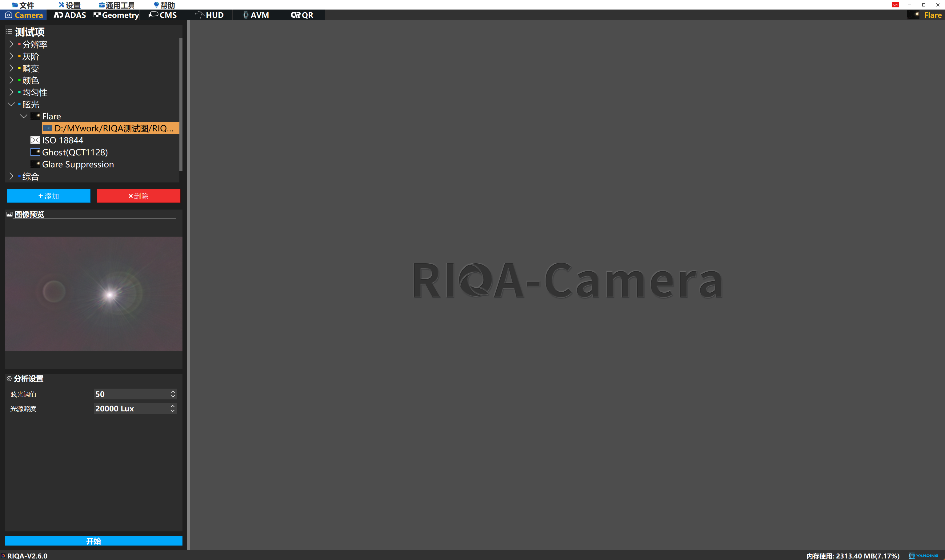The width and height of the screenshot is (945, 560).
Task: Increase the 眩光阈值 spinner value
Action: (173, 392)
